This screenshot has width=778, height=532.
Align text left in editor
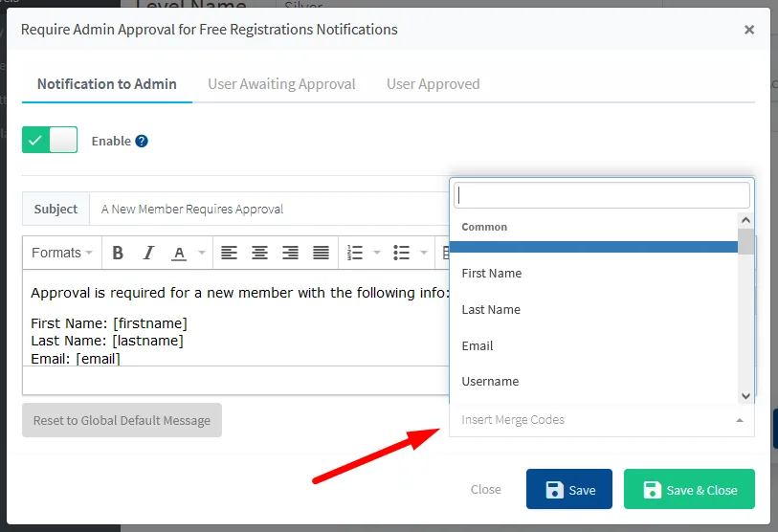229,254
